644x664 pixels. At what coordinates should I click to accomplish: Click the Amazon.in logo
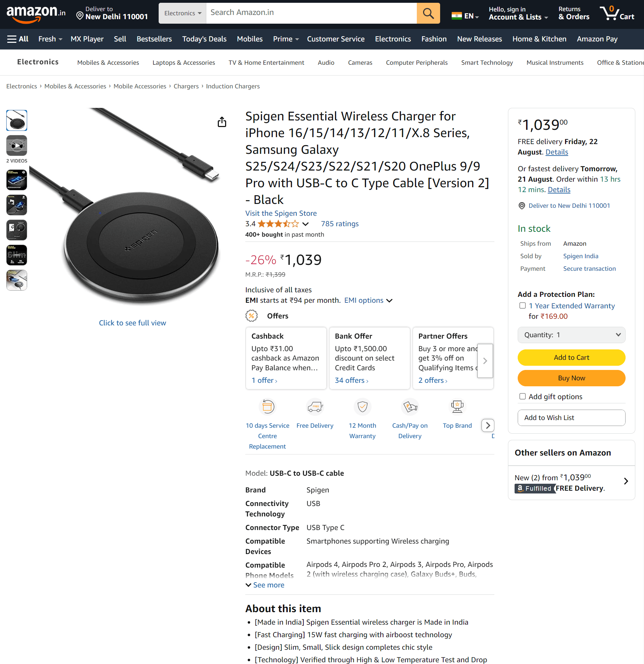[x=36, y=14]
